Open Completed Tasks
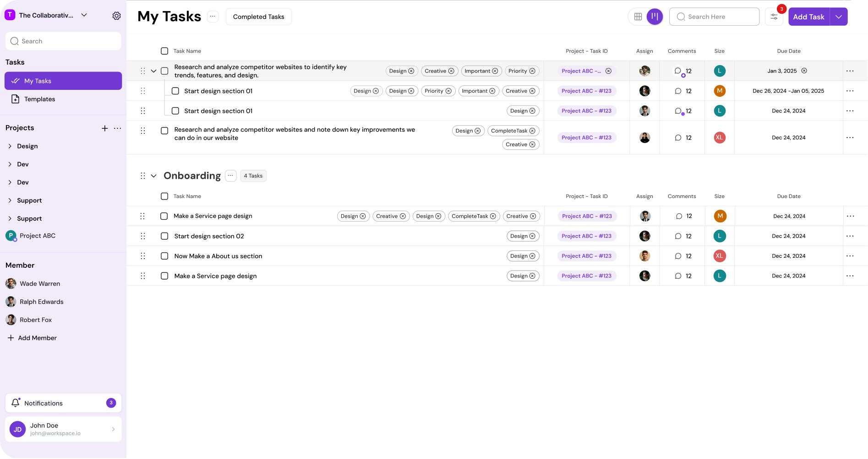This screenshot has width=868, height=459. point(258,17)
